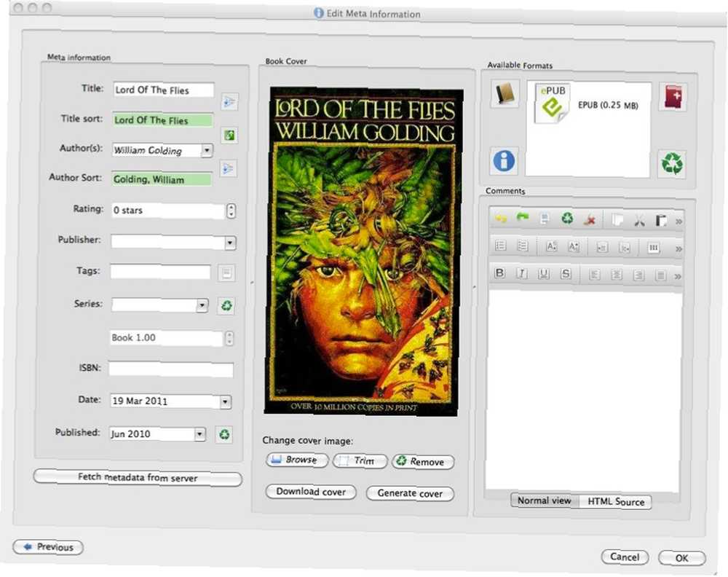Copy icon in comments toolbar
728x577 pixels.
pyautogui.click(x=617, y=220)
